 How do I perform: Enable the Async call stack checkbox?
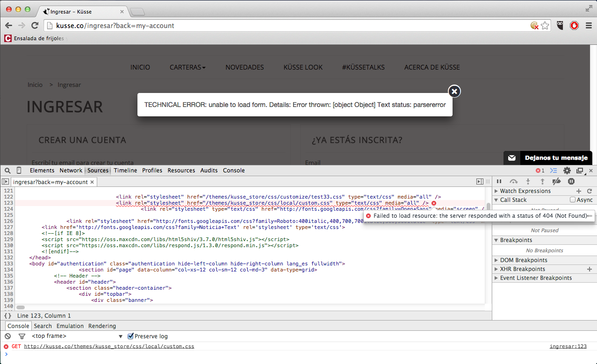coord(573,200)
